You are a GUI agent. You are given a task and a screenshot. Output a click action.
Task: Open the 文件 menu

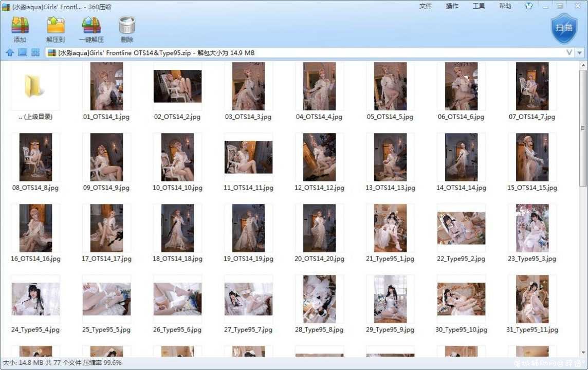426,6
